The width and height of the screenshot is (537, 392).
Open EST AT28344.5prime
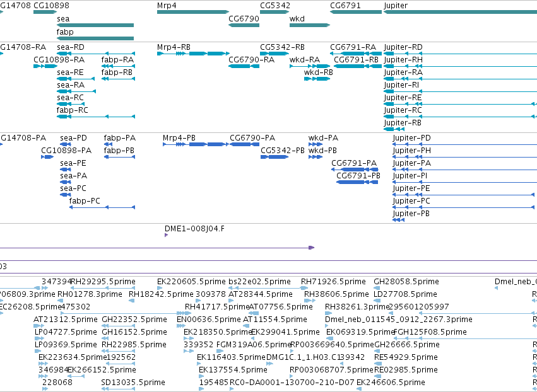(x=261, y=294)
